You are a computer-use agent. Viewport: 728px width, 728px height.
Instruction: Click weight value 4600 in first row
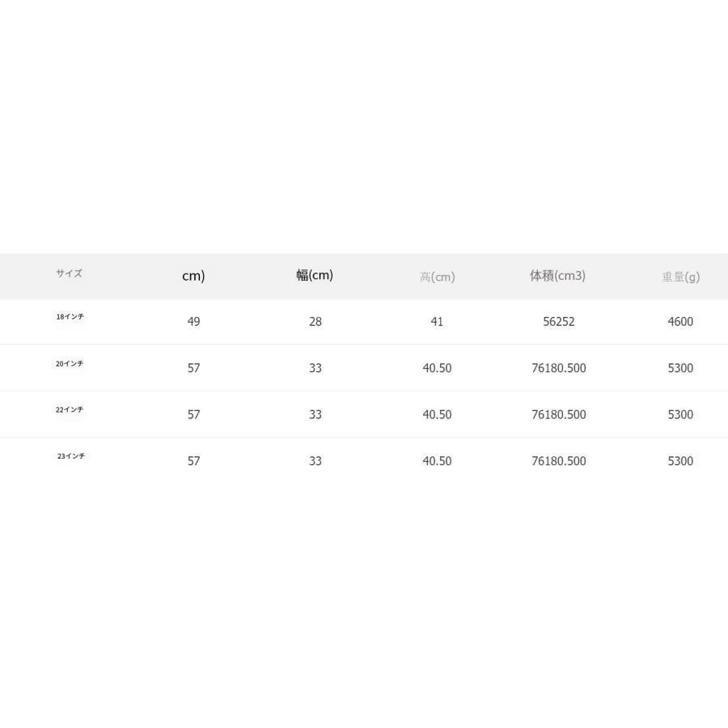(x=680, y=322)
